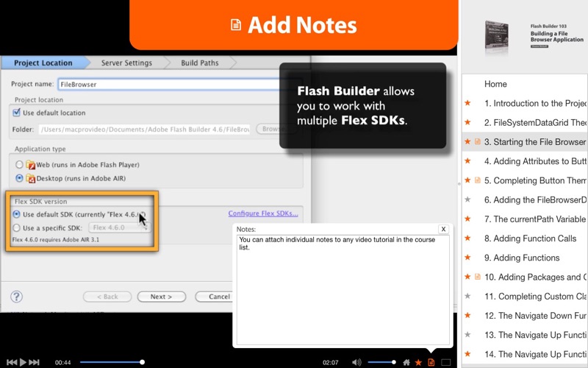Click the Next > button
Viewport: 588px width, 368px height.
coord(161,297)
